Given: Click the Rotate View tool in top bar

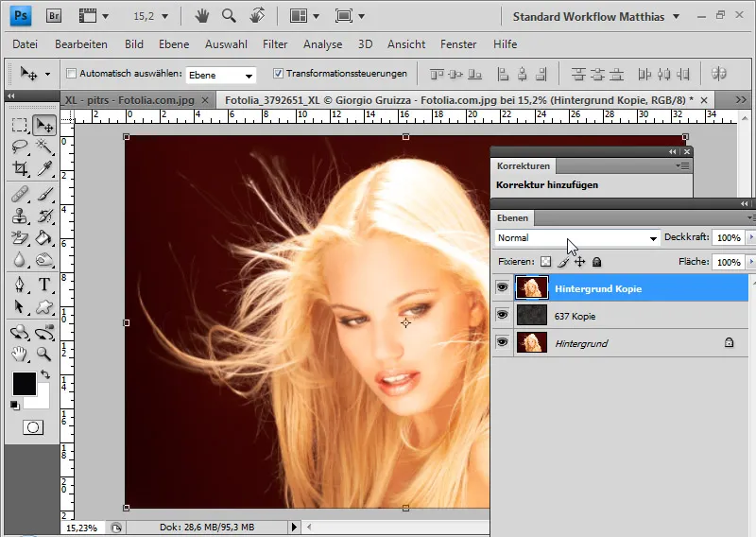Looking at the screenshot, I should pos(257,16).
